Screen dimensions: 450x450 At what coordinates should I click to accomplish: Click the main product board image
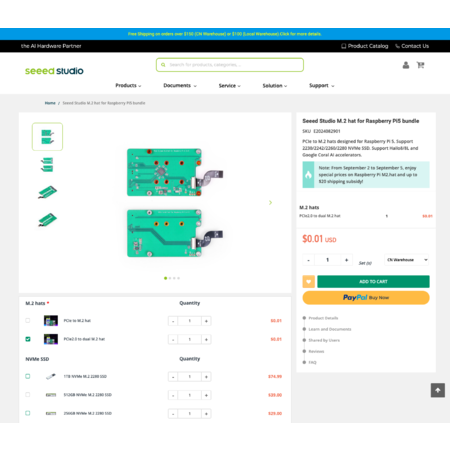click(175, 203)
